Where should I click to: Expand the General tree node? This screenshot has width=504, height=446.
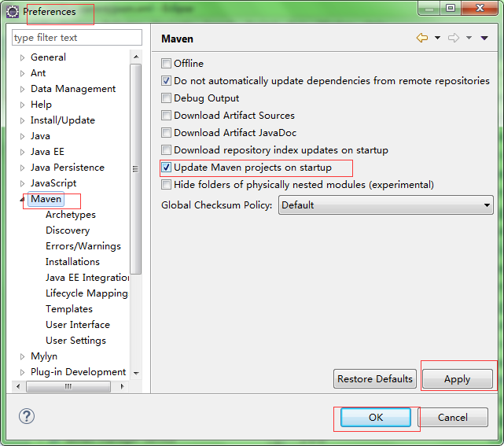click(22, 57)
